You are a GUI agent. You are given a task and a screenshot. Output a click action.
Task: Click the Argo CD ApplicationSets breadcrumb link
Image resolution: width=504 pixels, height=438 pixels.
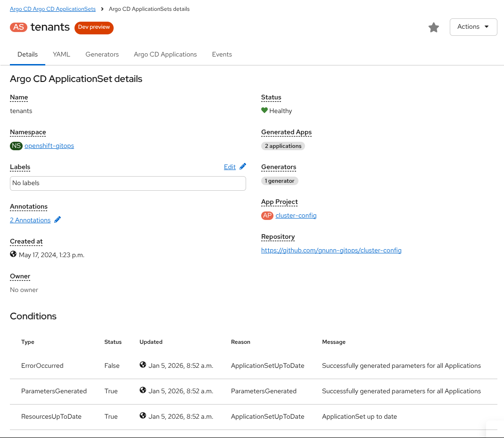(53, 9)
